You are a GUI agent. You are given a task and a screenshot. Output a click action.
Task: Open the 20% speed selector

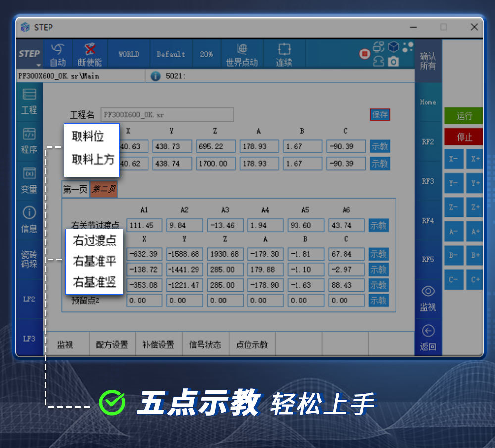[x=206, y=53]
